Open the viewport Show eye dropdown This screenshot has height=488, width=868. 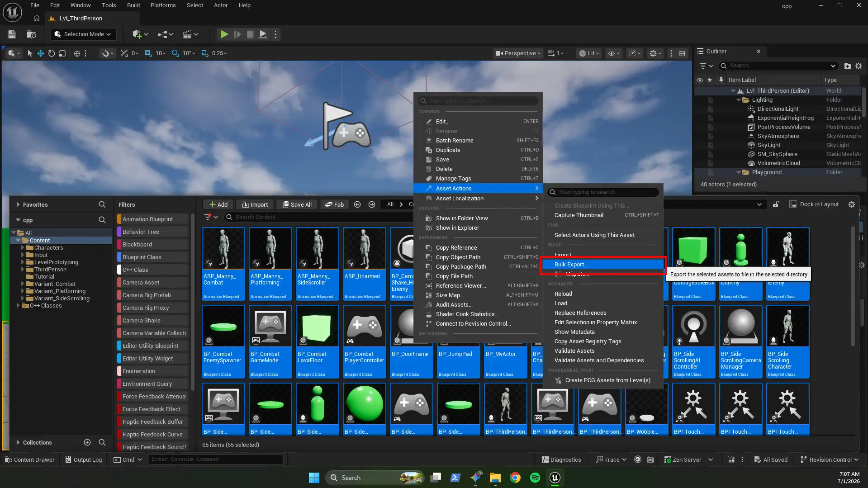(x=613, y=53)
